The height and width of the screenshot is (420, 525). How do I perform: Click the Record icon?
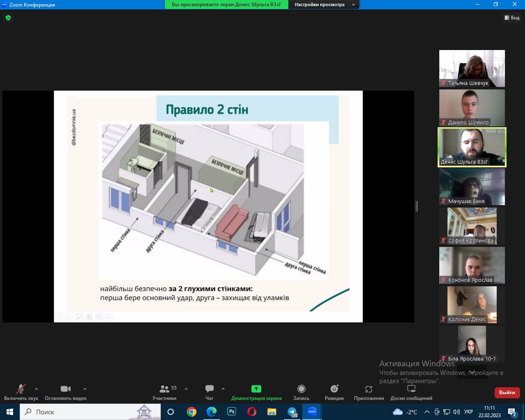coord(301,389)
